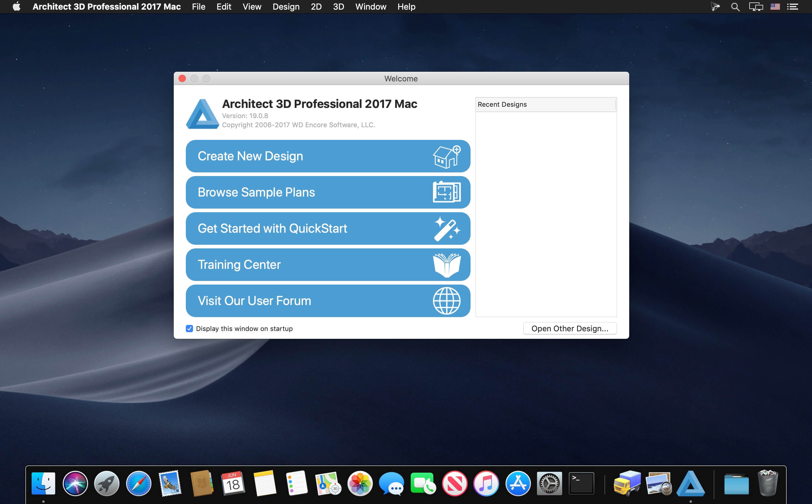Launch Terminal from the Dock
This screenshot has height=504, width=812.
pyautogui.click(x=581, y=483)
